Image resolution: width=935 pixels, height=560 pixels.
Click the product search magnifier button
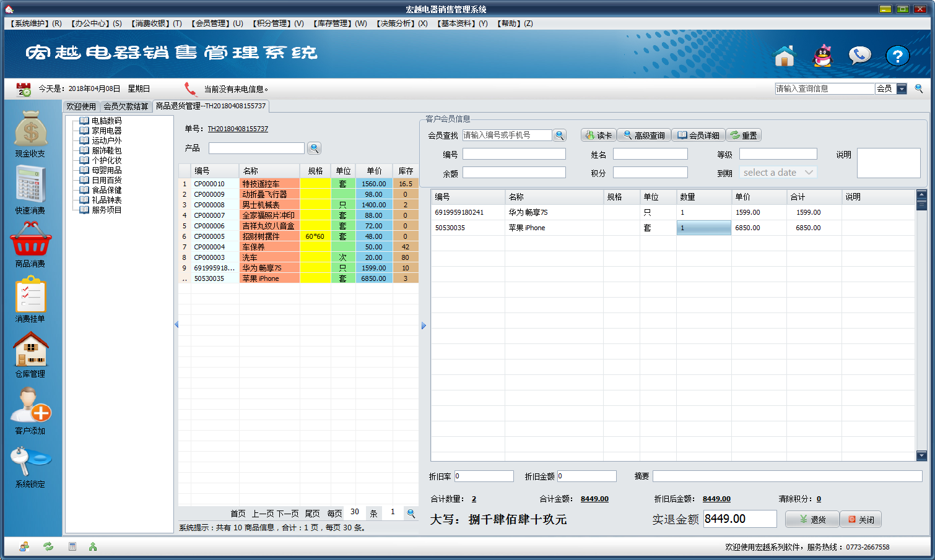click(x=314, y=149)
